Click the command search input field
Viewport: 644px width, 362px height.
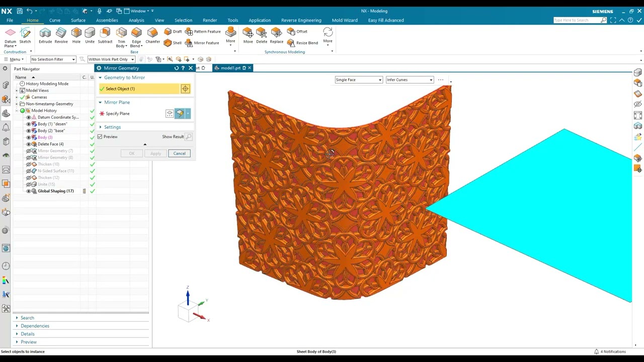577,20
